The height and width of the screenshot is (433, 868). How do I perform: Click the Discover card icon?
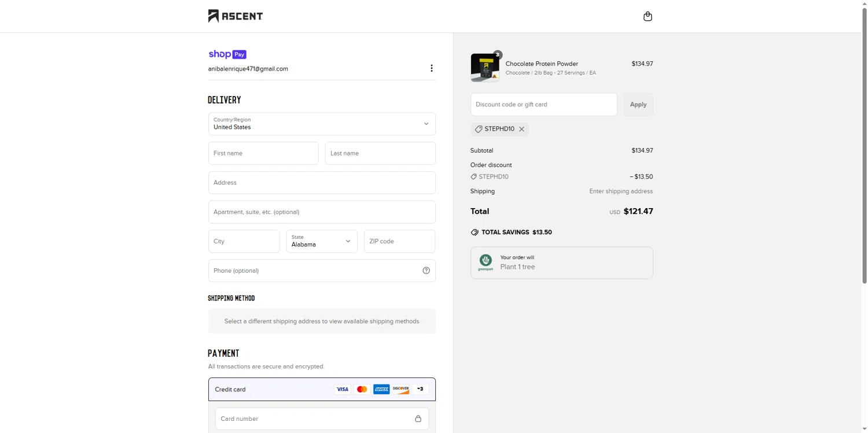[x=401, y=389]
